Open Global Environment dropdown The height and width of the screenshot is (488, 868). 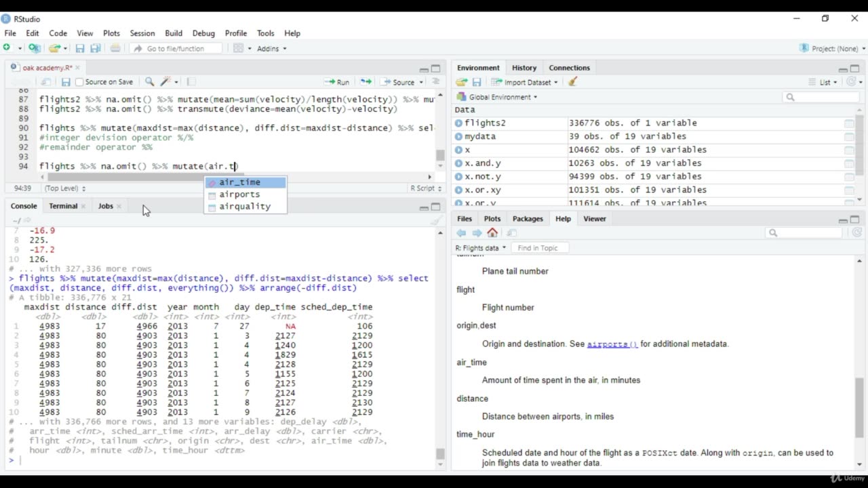point(497,97)
